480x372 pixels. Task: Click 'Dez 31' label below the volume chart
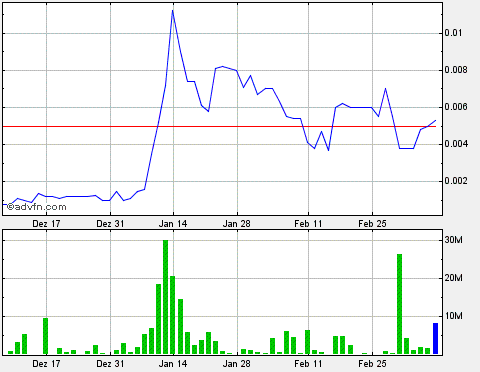110,364
